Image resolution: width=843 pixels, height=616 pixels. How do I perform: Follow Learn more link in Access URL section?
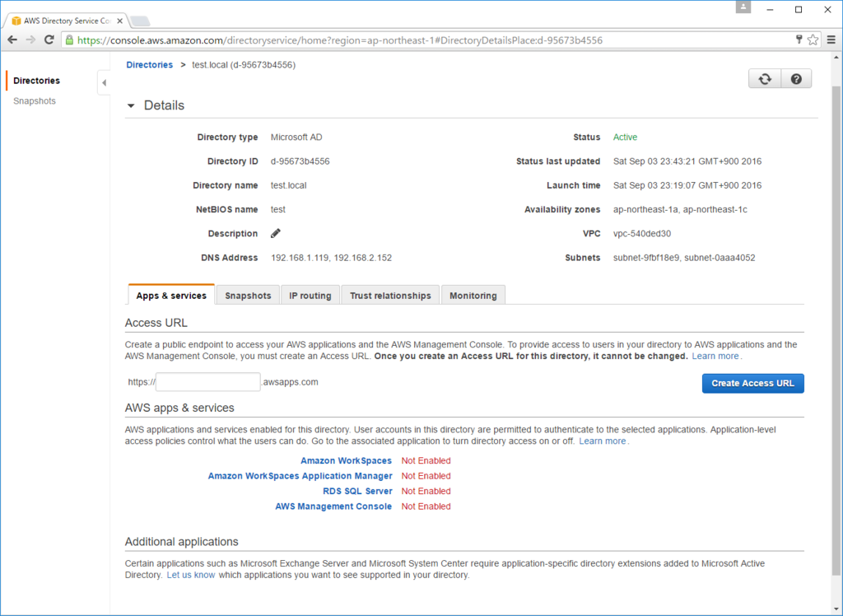[715, 356]
